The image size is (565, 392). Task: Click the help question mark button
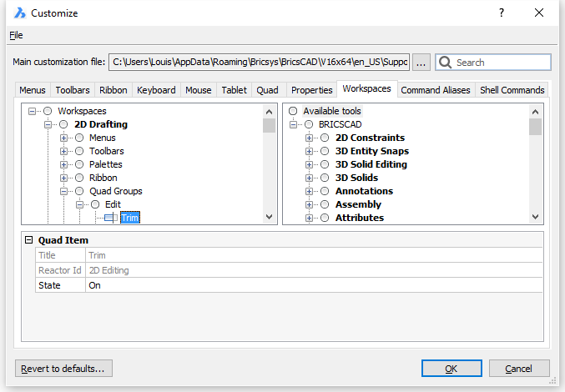pyautogui.click(x=502, y=13)
